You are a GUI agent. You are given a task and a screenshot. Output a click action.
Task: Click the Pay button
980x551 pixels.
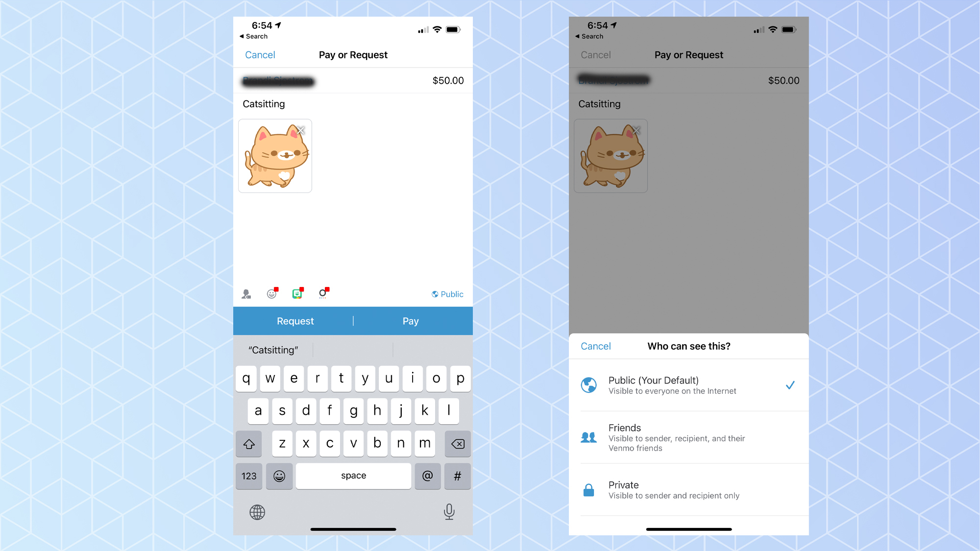pyautogui.click(x=411, y=321)
